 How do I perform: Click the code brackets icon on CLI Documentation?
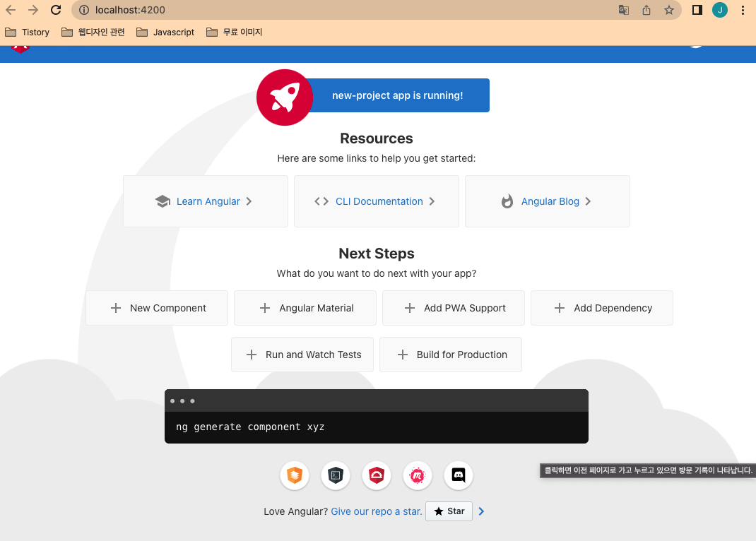coord(321,201)
